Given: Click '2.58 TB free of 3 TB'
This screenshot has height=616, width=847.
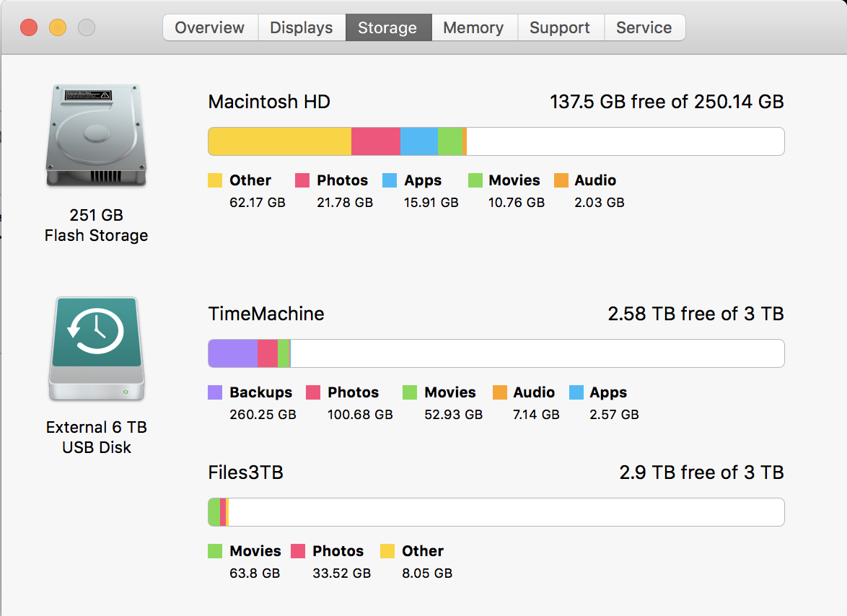Looking at the screenshot, I should pos(695,314).
